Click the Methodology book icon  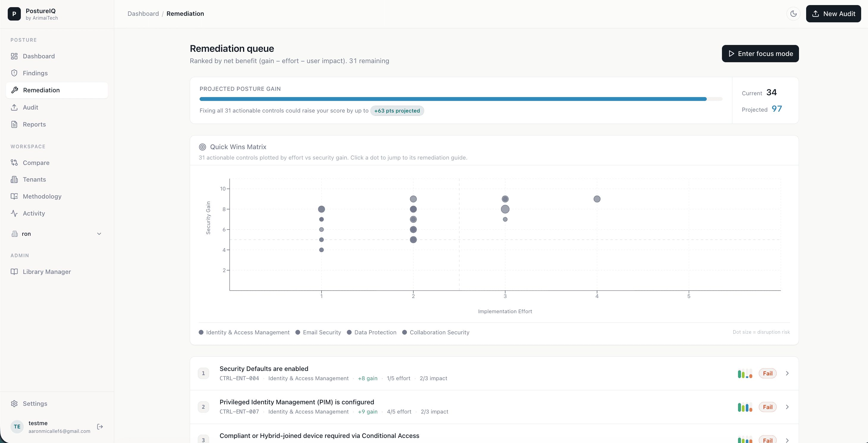14,196
